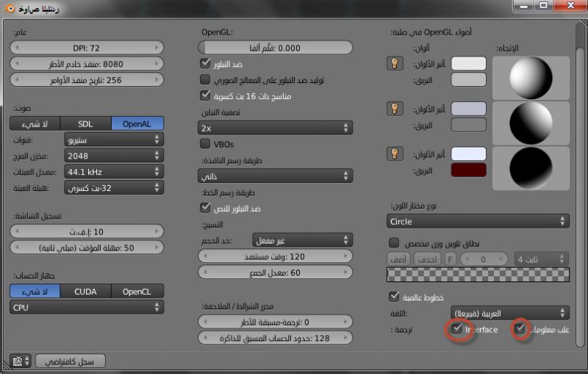Toggle the international fonts checkbox

pos(394,296)
